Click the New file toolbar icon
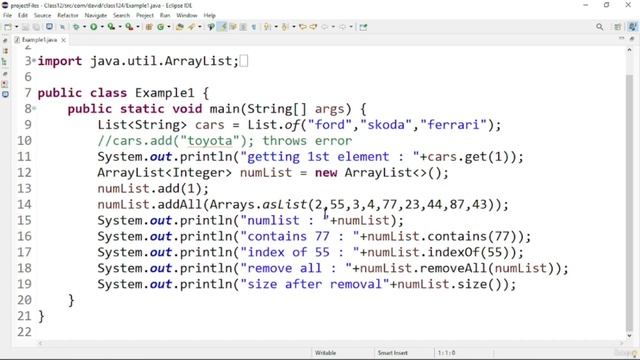This screenshot has height=360, width=640. 8,27
